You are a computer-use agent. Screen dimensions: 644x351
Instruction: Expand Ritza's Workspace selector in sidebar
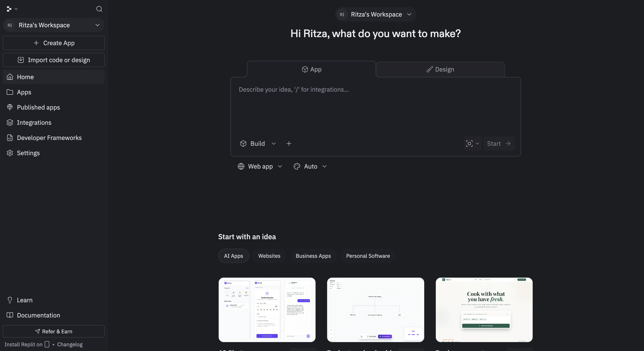[x=53, y=25]
